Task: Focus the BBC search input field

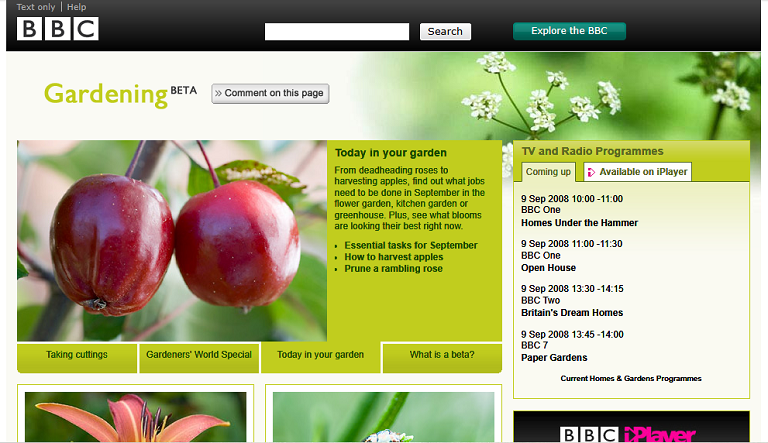Action: click(337, 31)
